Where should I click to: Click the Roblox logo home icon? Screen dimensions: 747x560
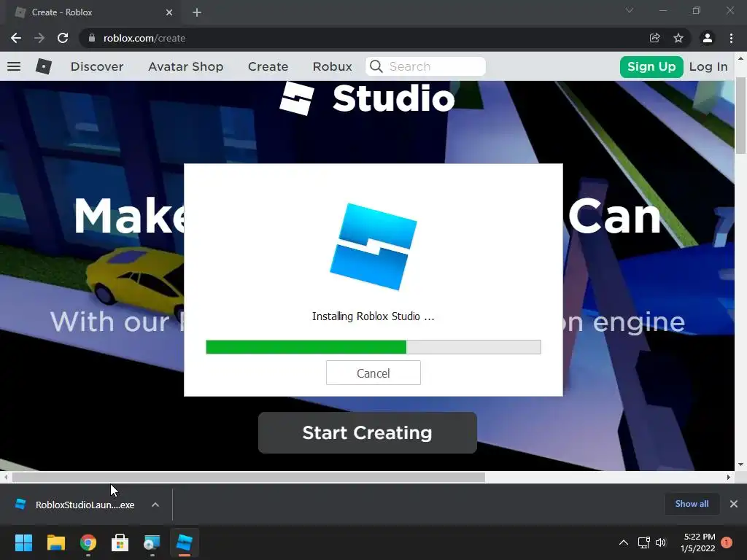[x=43, y=66]
